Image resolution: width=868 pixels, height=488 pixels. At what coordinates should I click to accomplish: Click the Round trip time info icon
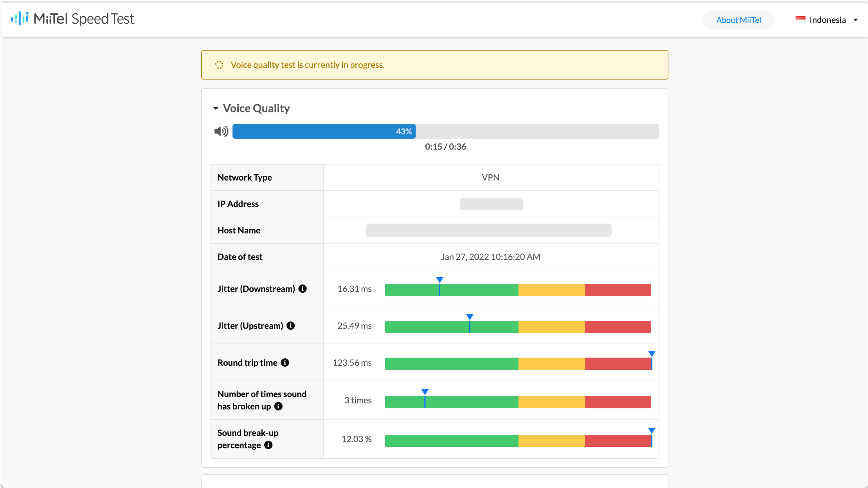tap(285, 363)
